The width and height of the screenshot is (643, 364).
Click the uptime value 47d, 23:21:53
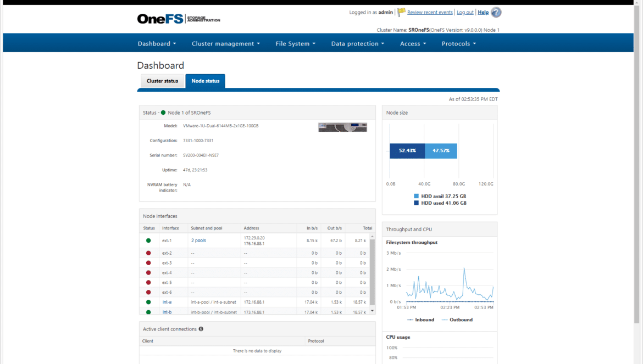195,170
